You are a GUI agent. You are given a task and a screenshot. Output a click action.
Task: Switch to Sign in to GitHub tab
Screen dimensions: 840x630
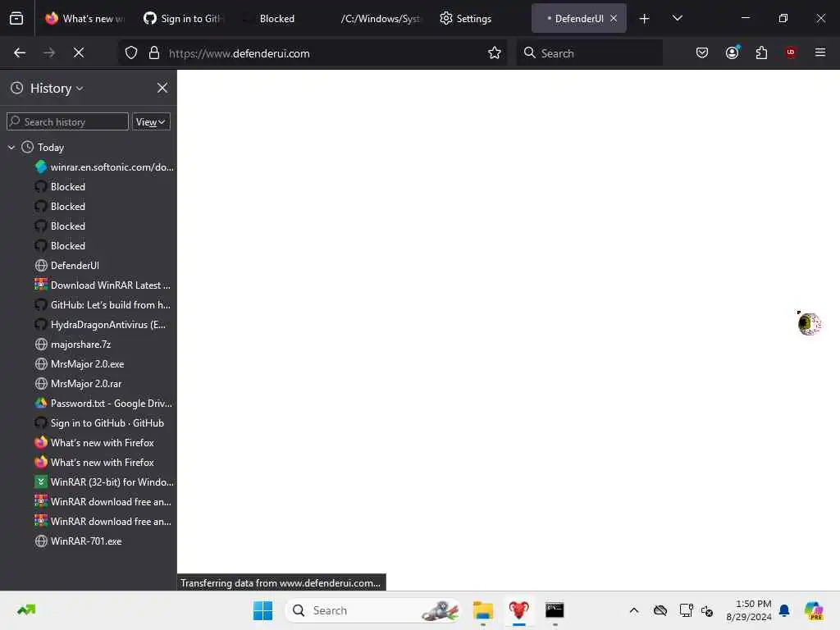184,18
